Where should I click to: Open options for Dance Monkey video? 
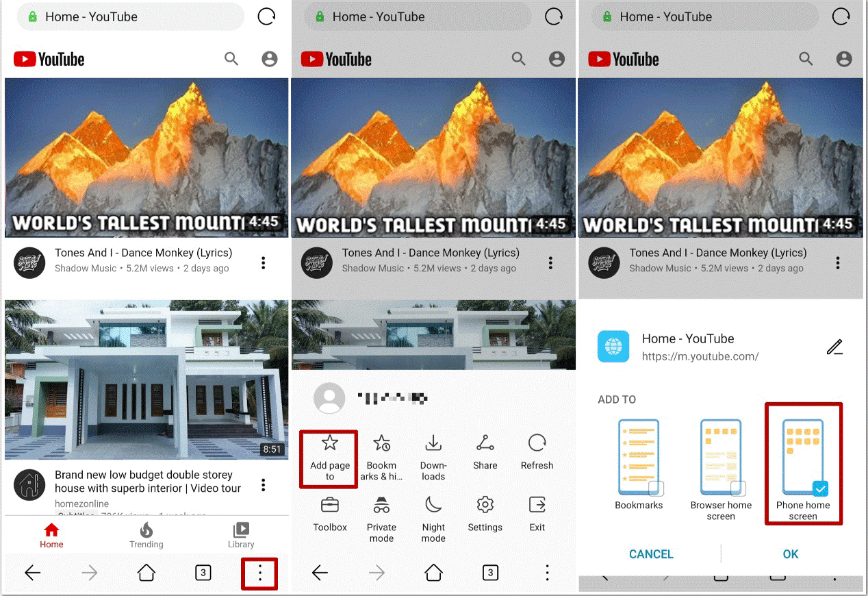click(x=263, y=262)
